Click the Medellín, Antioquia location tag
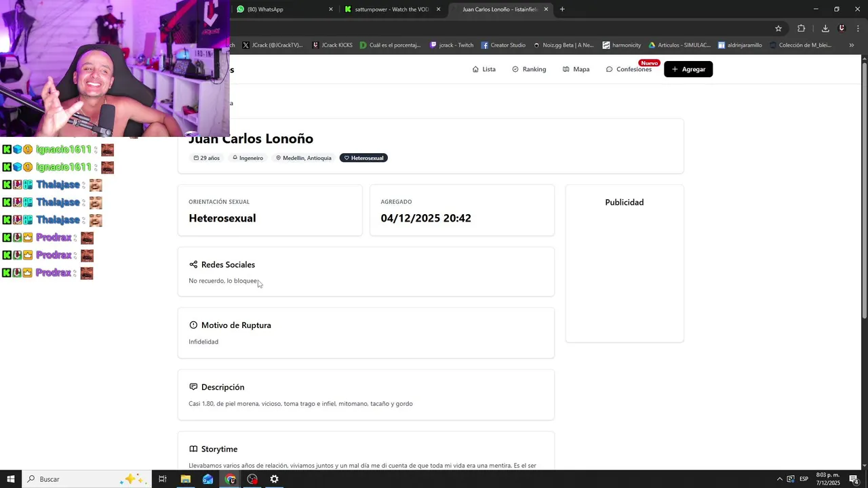 303,158
